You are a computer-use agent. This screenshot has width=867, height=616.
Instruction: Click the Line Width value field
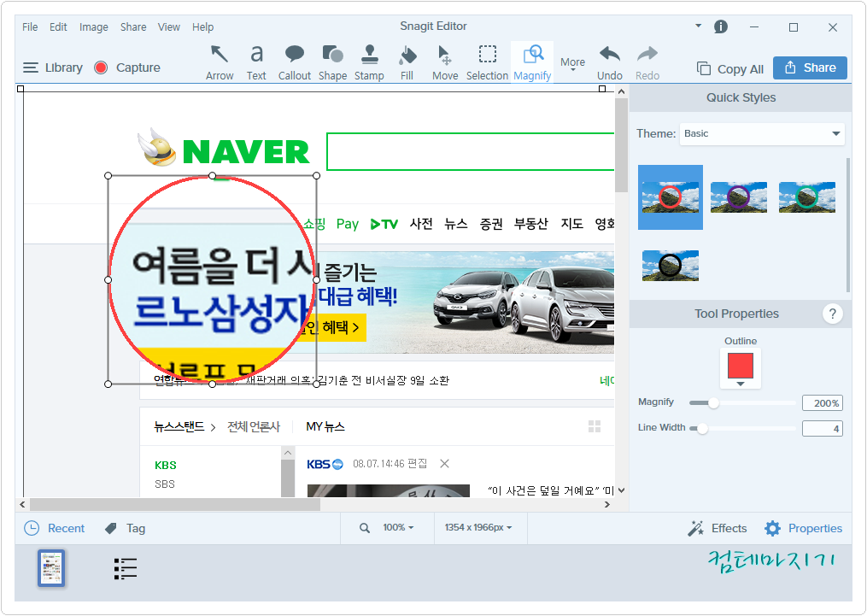click(x=823, y=429)
